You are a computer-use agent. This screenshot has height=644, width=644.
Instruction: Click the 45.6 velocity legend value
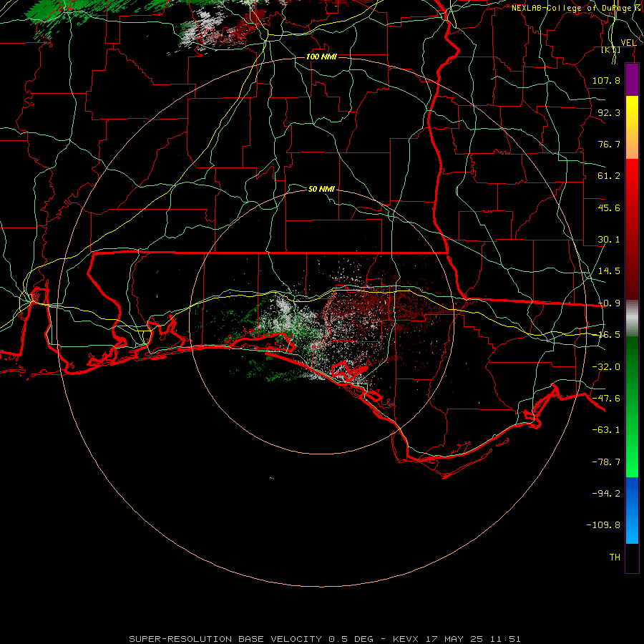[x=609, y=208]
